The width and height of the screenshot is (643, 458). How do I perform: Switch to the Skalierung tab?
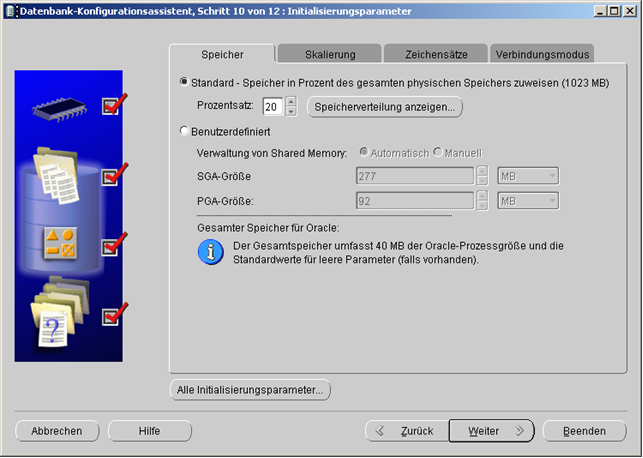(330, 54)
